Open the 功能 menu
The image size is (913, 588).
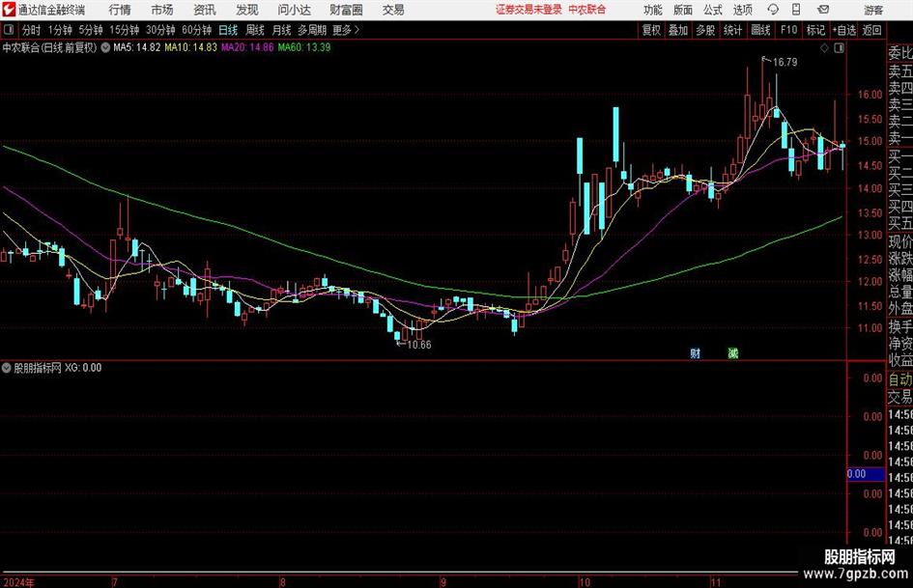pos(653,10)
